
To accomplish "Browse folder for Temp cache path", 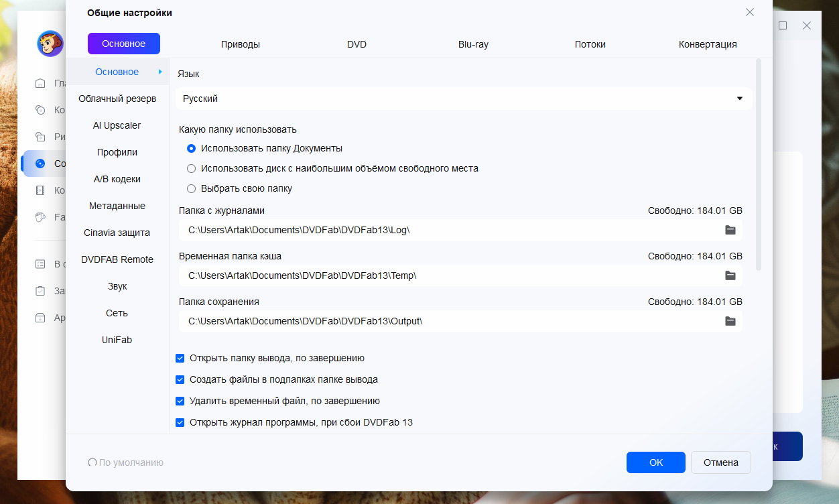I will tap(730, 275).
